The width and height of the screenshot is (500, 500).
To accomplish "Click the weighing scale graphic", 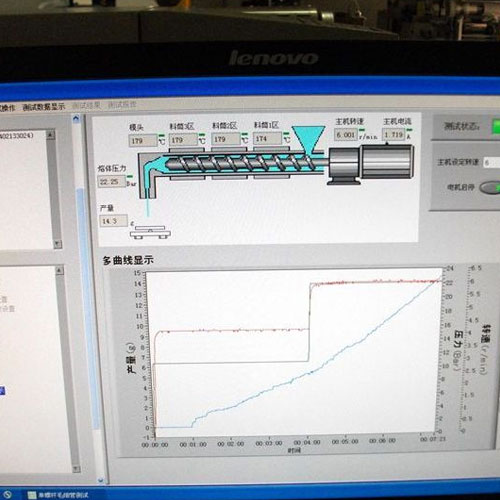I will coord(150,232).
